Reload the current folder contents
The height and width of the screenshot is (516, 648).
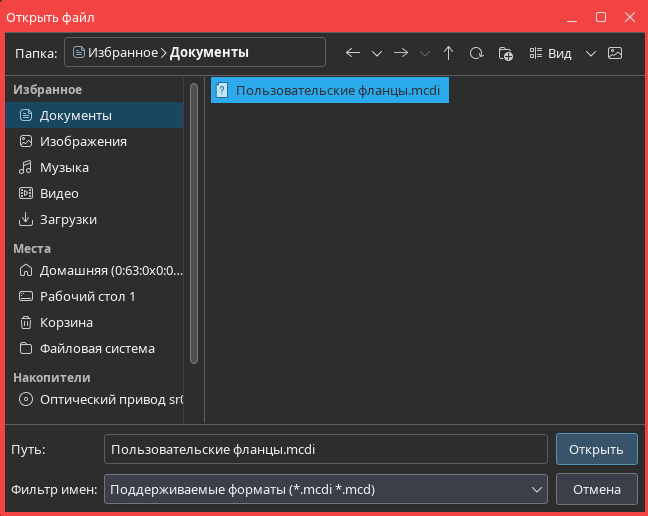[x=477, y=53]
